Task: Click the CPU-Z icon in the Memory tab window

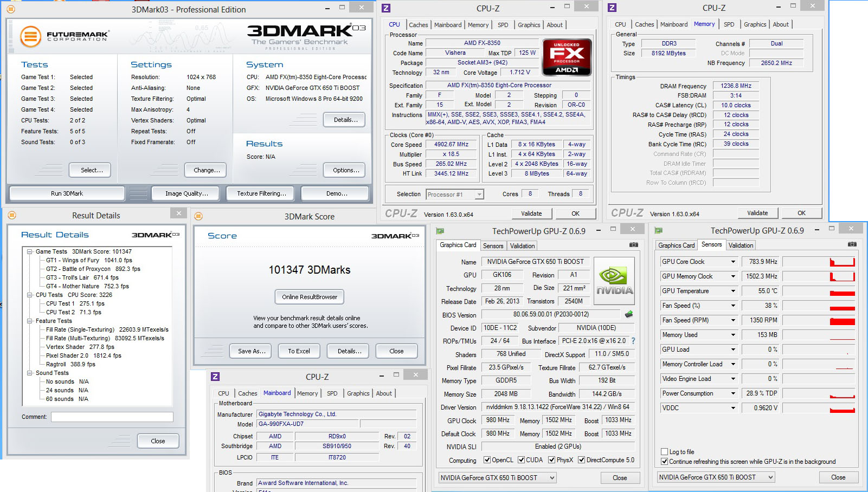Action: 612,8
